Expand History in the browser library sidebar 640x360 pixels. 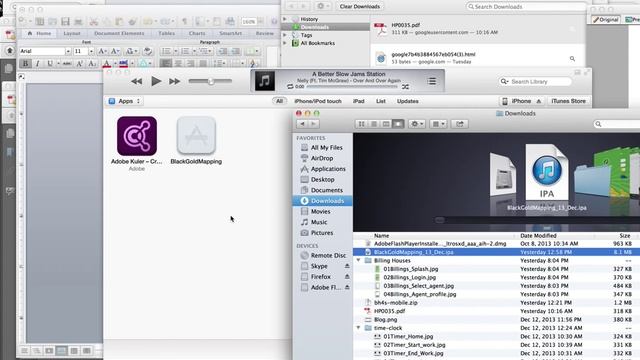coord(285,19)
